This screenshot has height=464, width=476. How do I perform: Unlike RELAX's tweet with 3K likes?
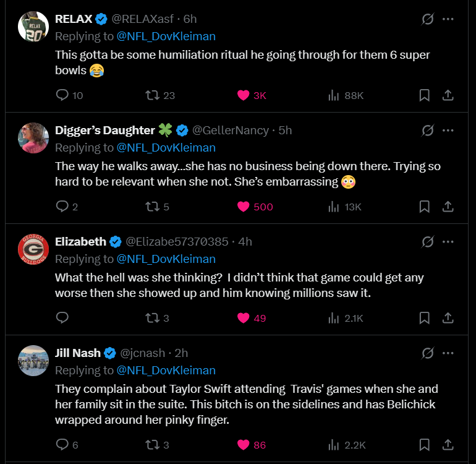[x=244, y=95]
